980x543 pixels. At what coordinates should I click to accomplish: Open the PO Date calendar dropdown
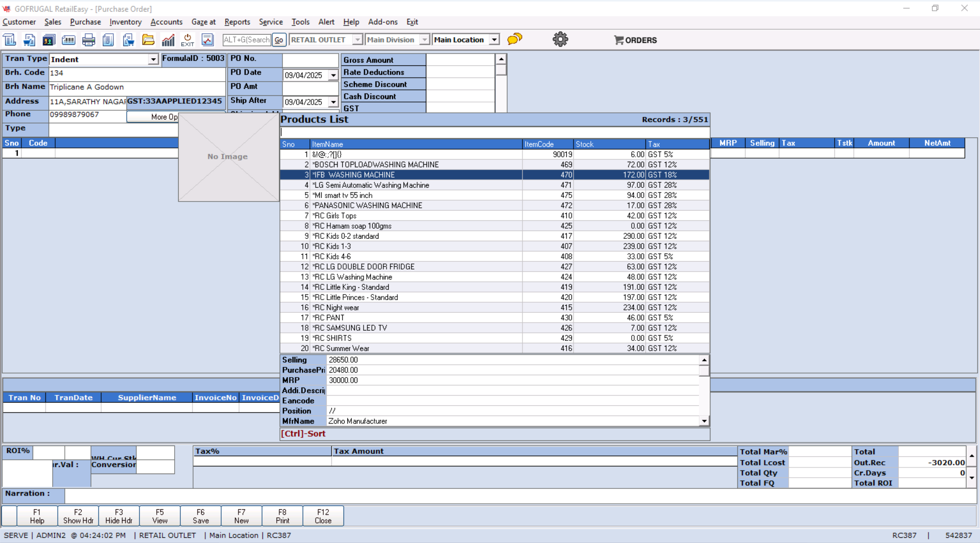pos(333,76)
